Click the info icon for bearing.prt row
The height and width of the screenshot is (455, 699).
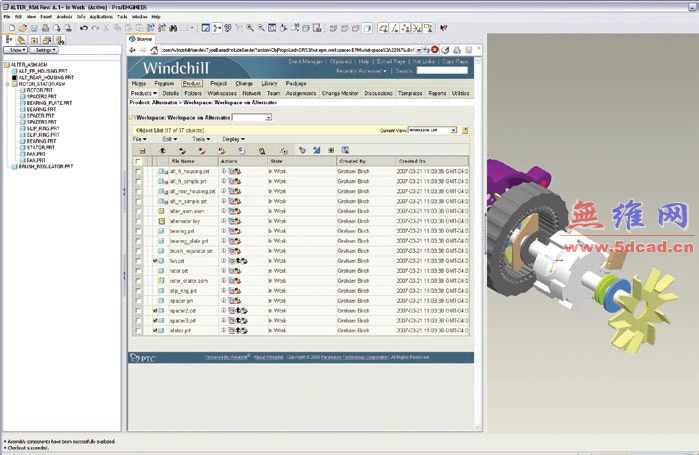click(224, 231)
